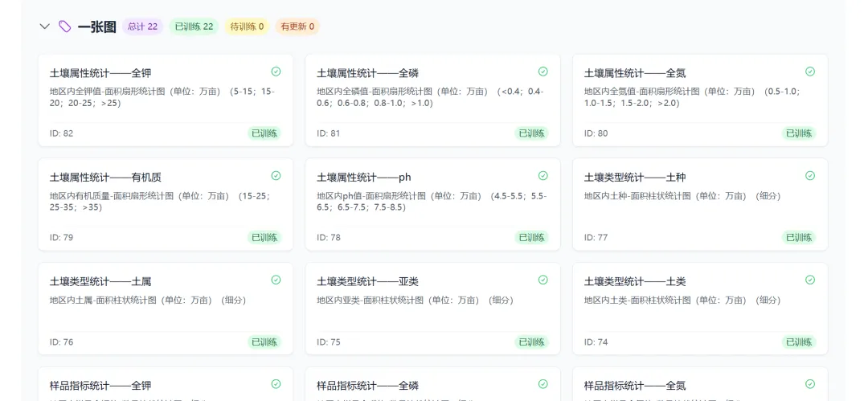This screenshot has width=868, height=401.
Task: Filter by 待训练 0 badge
Action: (x=247, y=27)
